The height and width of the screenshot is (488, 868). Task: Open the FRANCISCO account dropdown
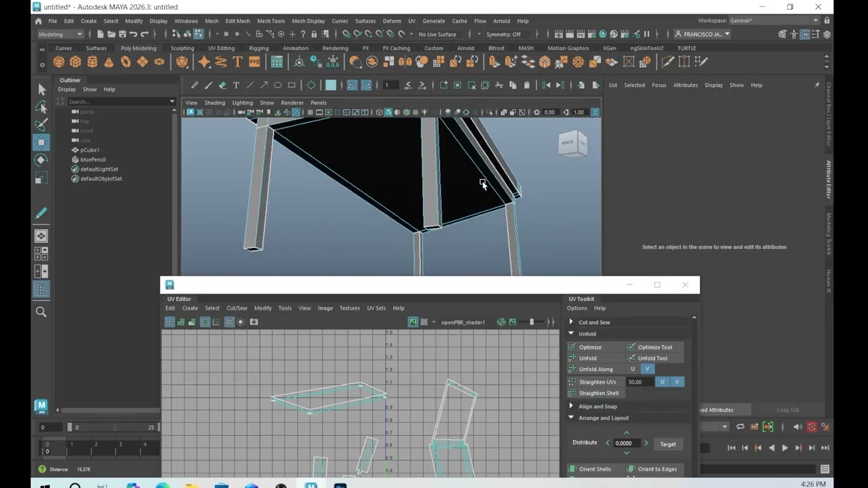tap(703, 34)
